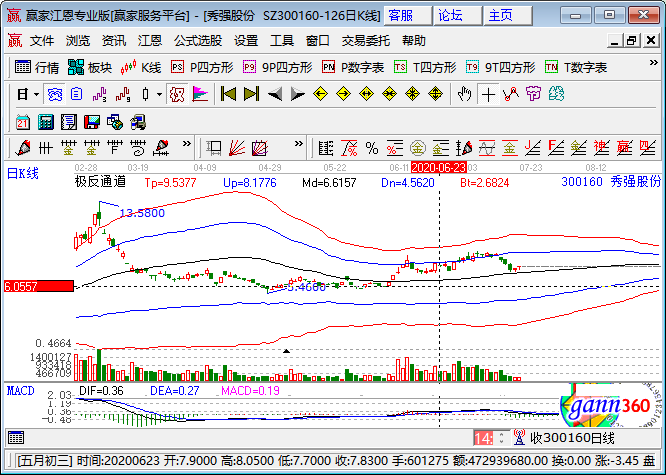Select the hand pan tool

coord(465,94)
